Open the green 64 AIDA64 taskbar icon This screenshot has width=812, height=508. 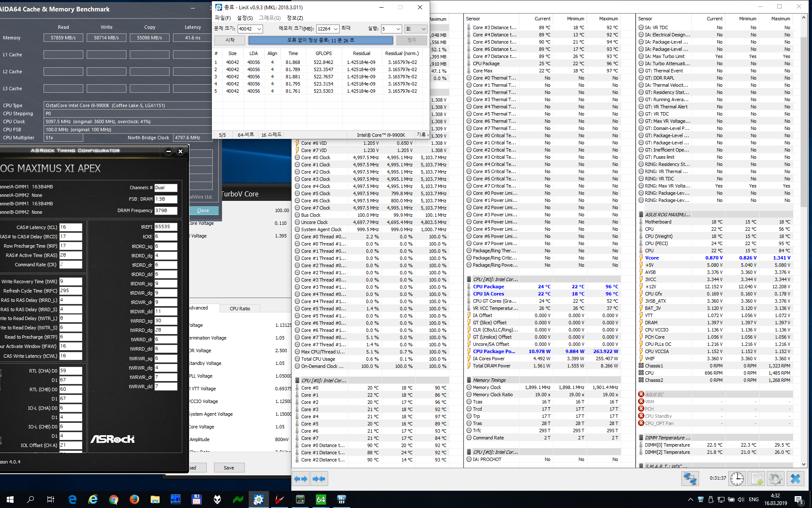(x=321, y=500)
